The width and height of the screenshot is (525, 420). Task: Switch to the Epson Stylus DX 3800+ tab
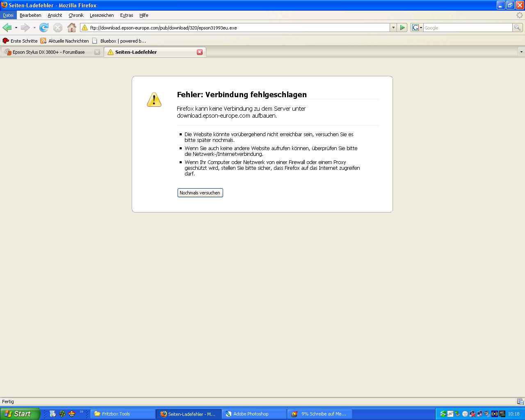click(48, 52)
